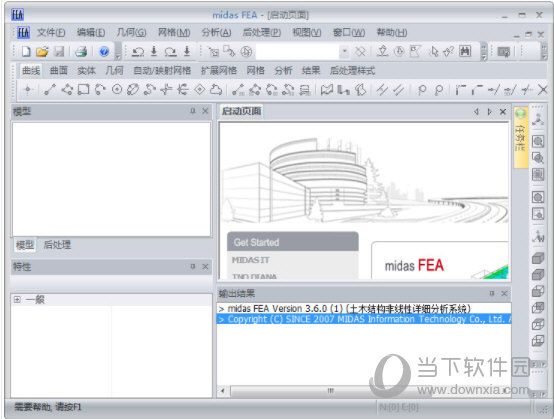Pin the 输出结果 panel with pushpin
This screenshot has height=419, width=554.
(x=491, y=293)
